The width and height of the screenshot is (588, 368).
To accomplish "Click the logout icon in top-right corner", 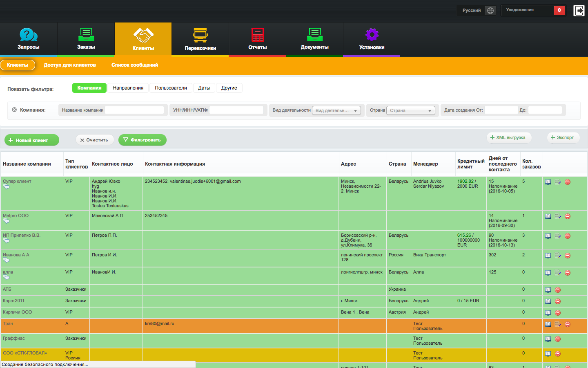I will coord(579,10).
